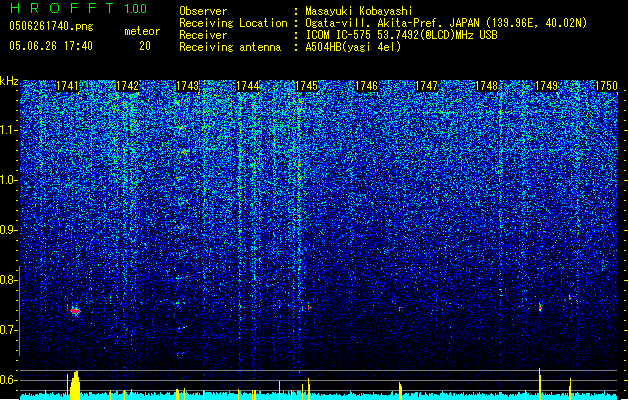Click the 1747 time marker
Viewport: 629px width, 400px height.
point(426,86)
